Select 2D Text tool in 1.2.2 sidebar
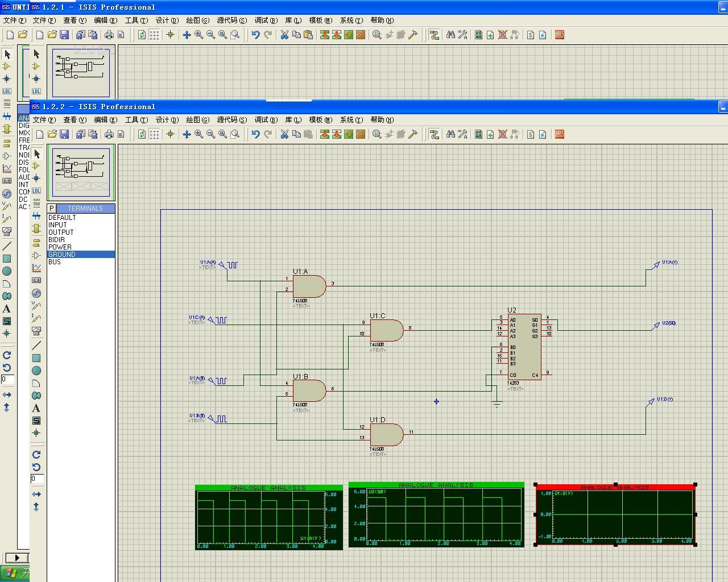The width and height of the screenshot is (728, 582). pos(36,408)
